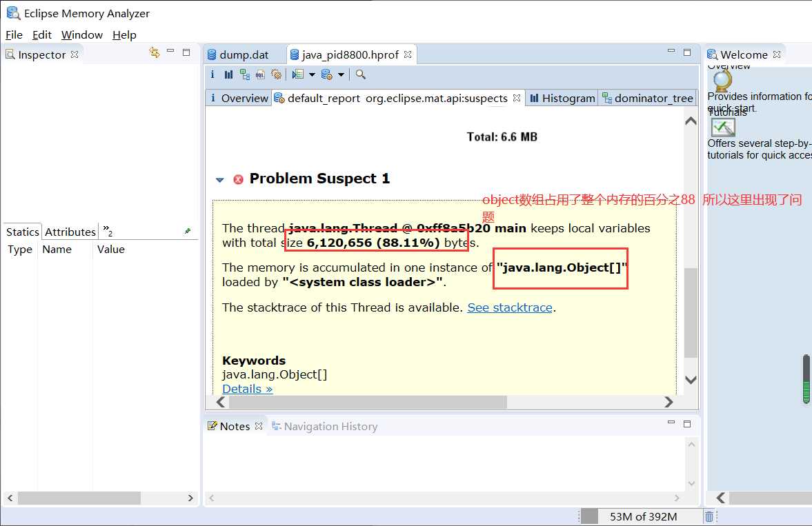
Task: Open the Query Browser dropdown arrow
Action: tap(341, 74)
